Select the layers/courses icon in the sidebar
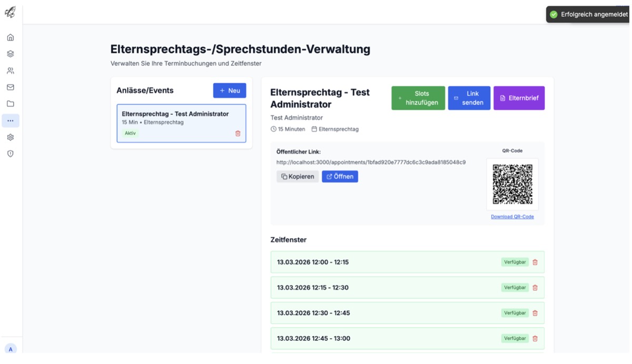Image resolution: width=632 pixels, height=364 pixels. click(x=10, y=53)
